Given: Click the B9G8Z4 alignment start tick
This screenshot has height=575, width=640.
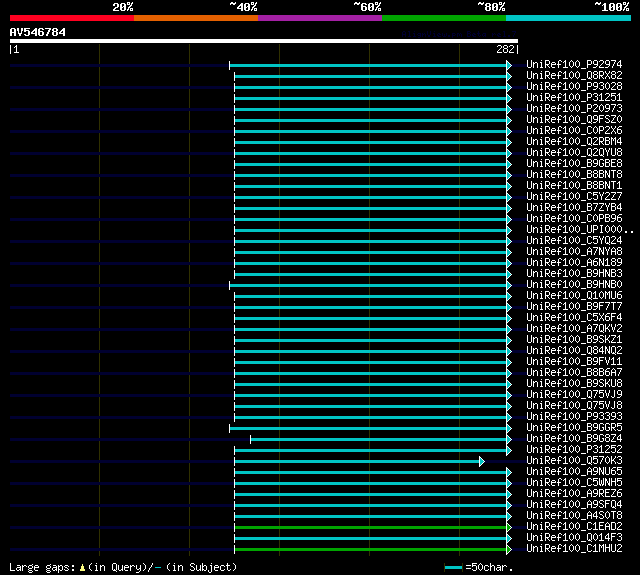Looking at the screenshot, I should tap(250, 440).
